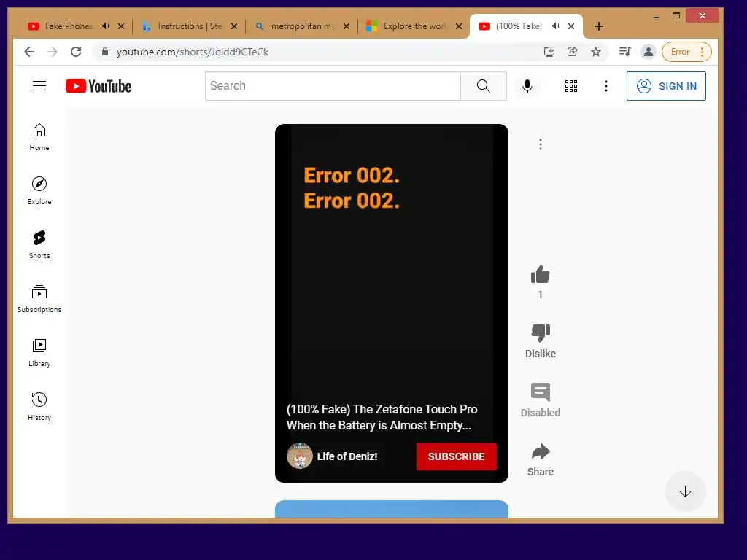
Task: Close the Explore the world tab
Action: pyautogui.click(x=459, y=26)
